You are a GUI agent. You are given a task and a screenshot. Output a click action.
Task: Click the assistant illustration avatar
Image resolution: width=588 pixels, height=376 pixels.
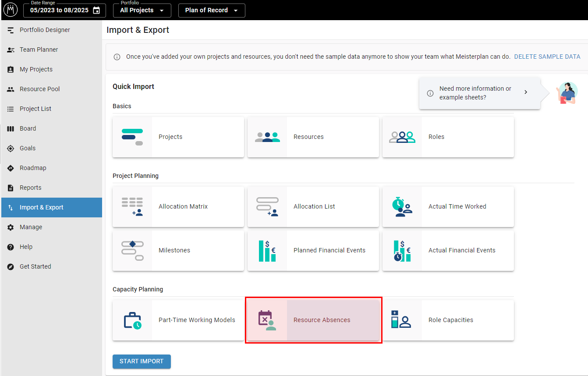click(x=567, y=93)
